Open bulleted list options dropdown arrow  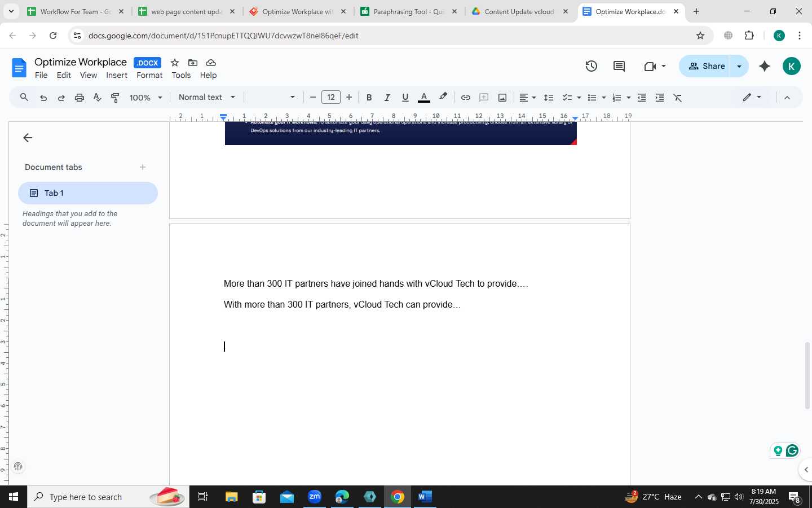pyautogui.click(x=604, y=98)
